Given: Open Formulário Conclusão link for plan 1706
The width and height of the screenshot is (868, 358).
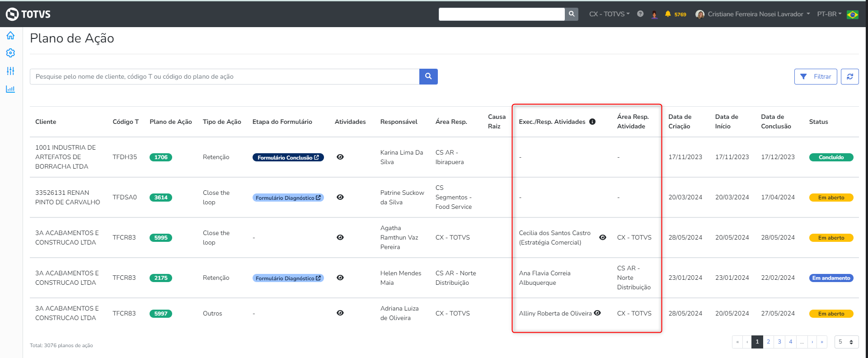Looking at the screenshot, I should coord(288,158).
